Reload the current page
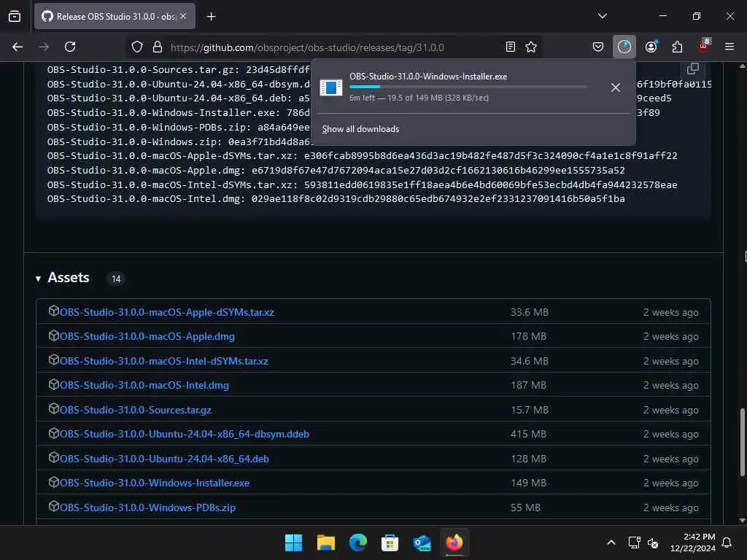747x560 pixels. (70, 47)
